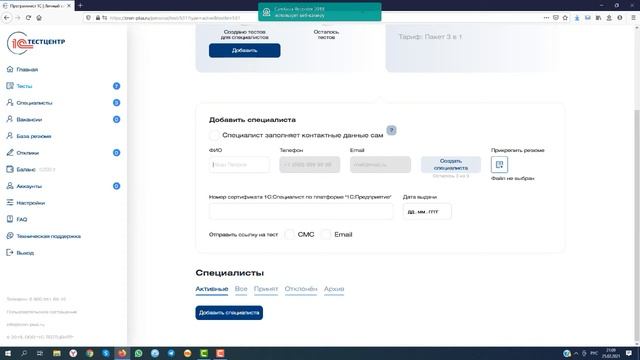Click the taskbar search icon

click(24, 353)
